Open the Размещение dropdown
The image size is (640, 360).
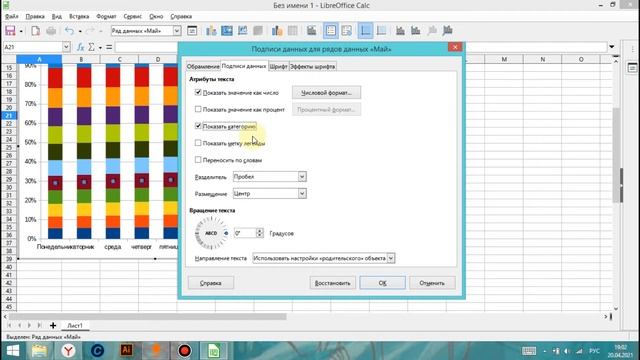(269, 193)
